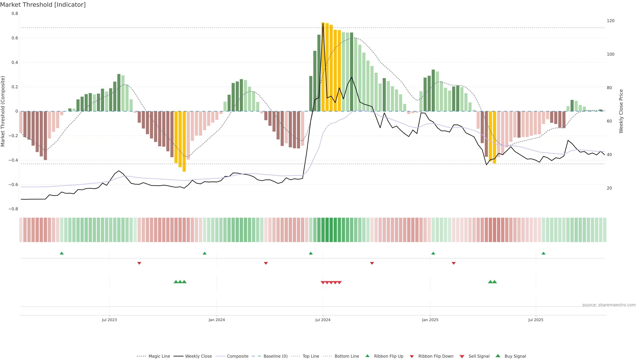
Task: Click the ribbon flip up marker after Jul 2025
Action: pyautogui.click(x=544, y=253)
